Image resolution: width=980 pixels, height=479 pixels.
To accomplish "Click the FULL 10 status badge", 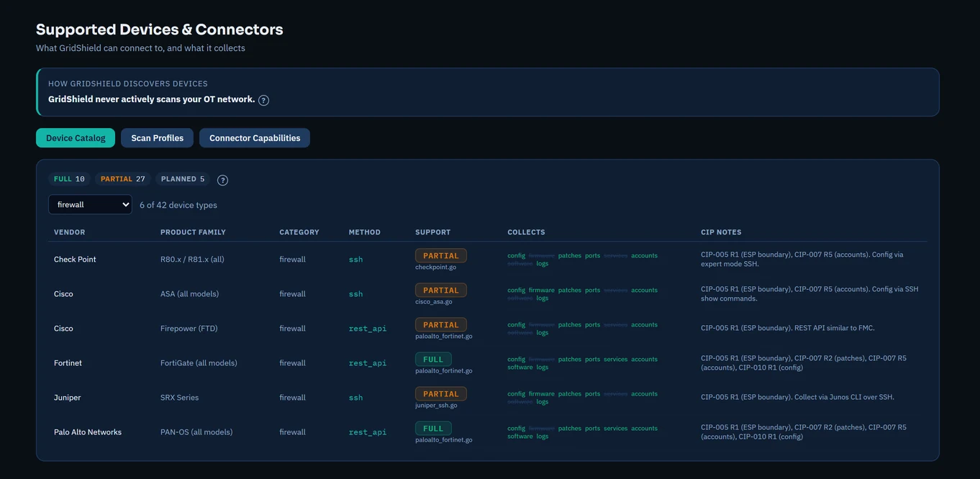I will [x=69, y=179].
